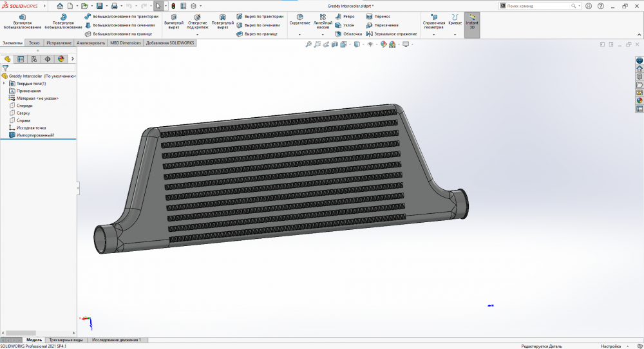Click the Rebuild traffic light icon
Image resolution: width=644 pixels, height=349 pixels.
coord(174,6)
